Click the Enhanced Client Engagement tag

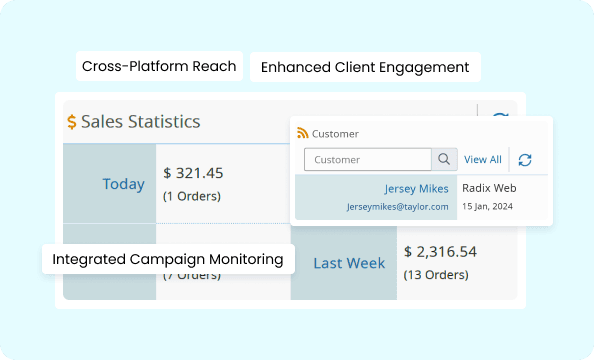point(365,67)
